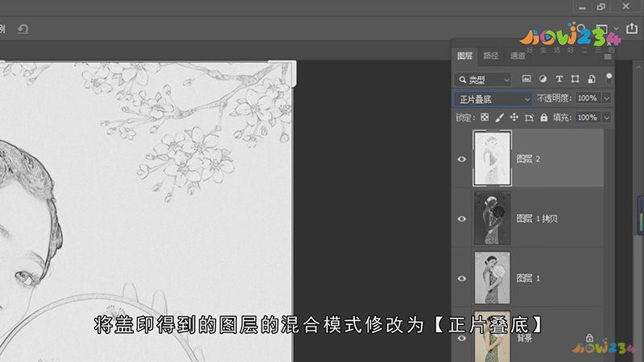Click the 图层 1 拷贝 layer name
The height and width of the screenshot is (362, 644).
click(x=537, y=219)
